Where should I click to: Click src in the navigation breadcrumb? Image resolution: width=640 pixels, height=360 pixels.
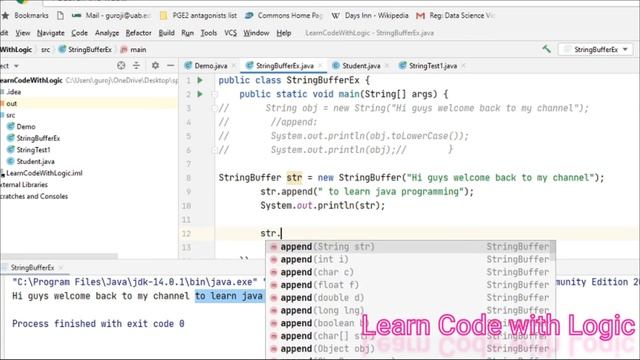pyautogui.click(x=45, y=50)
